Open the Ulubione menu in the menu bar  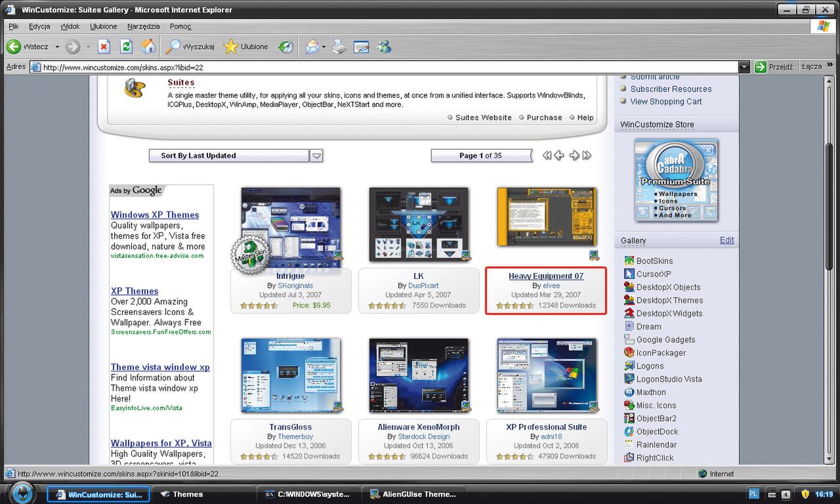(104, 26)
